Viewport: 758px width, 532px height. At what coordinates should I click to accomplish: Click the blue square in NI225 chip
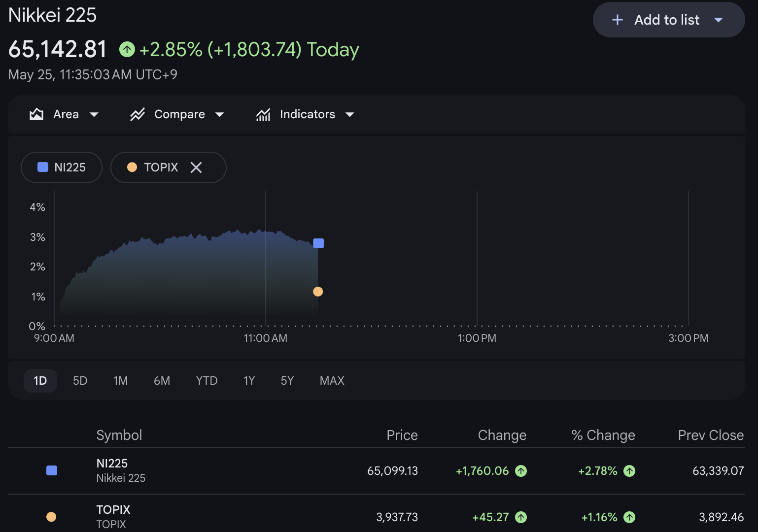(x=43, y=167)
